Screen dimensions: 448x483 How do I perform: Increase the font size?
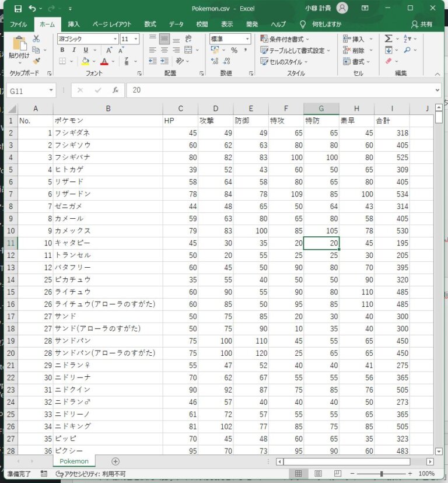tap(109, 50)
